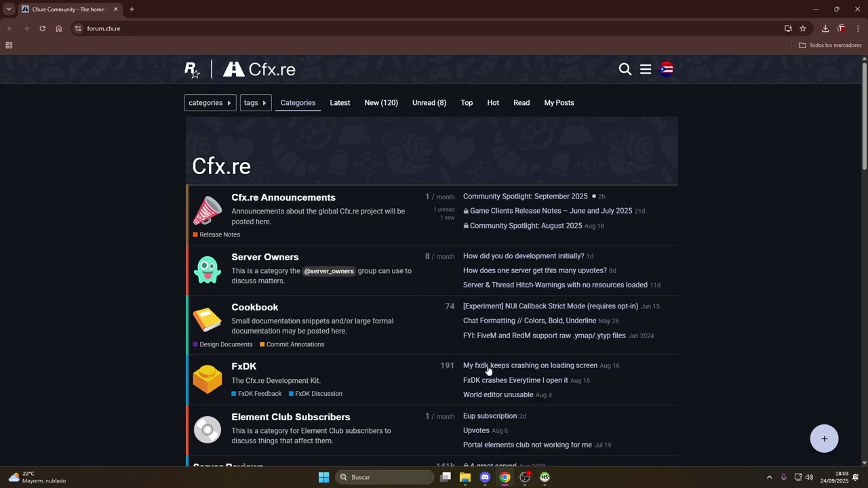Open Chrome three-dot menu
The width and height of the screenshot is (868, 488).
pos(858,28)
